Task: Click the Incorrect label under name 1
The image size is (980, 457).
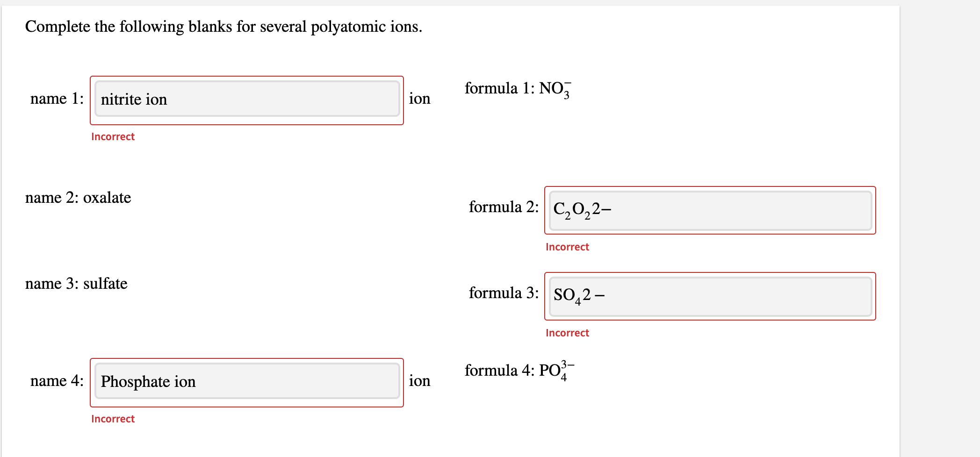Action: (113, 136)
